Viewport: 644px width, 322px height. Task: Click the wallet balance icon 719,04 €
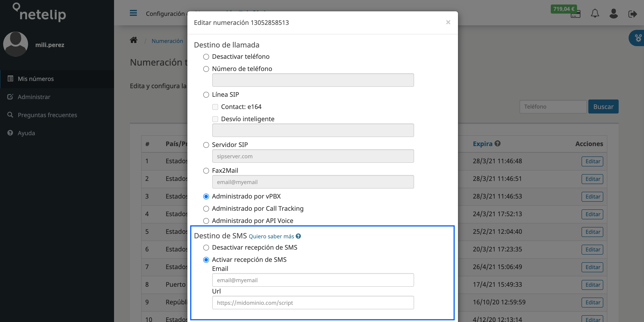(566, 11)
